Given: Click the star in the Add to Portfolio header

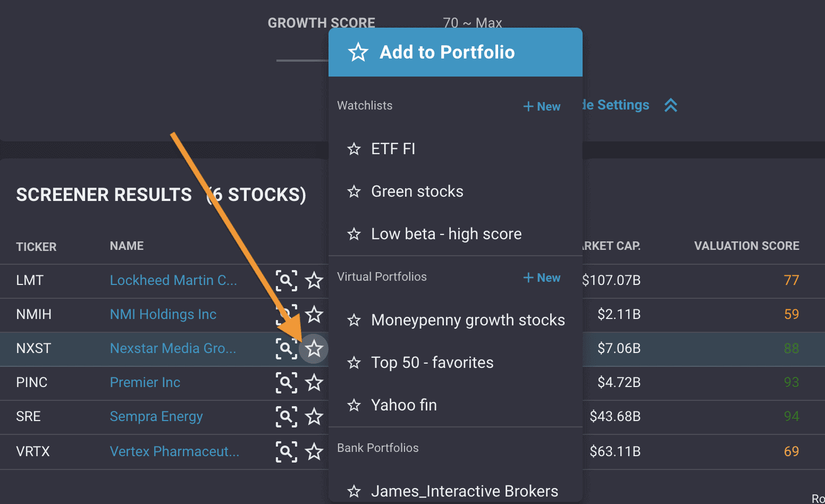Looking at the screenshot, I should tap(358, 52).
